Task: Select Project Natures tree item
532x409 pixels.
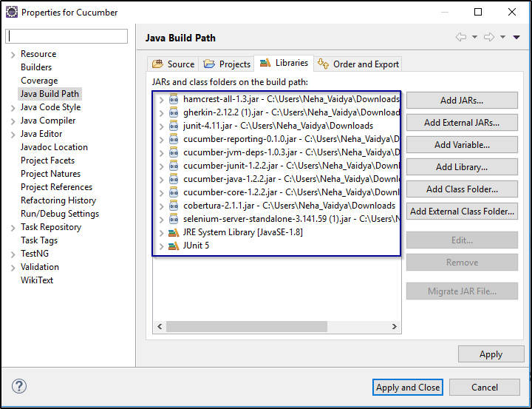Action: tap(50, 174)
